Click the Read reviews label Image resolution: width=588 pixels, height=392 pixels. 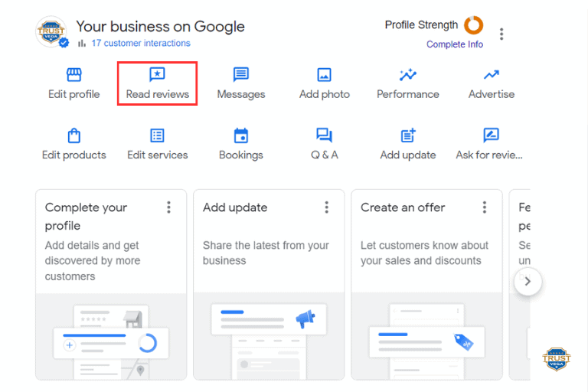coord(158,94)
